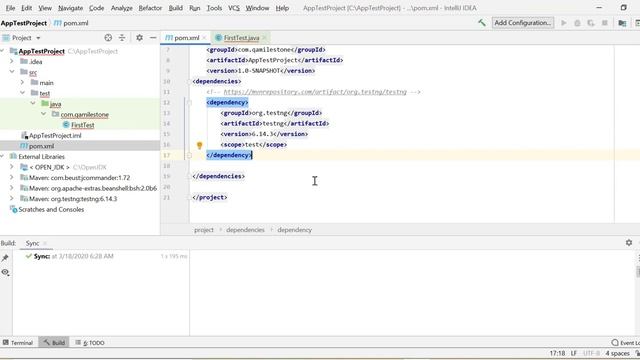Hide the Project panel with minus icon
The image size is (640, 360).
153,38
